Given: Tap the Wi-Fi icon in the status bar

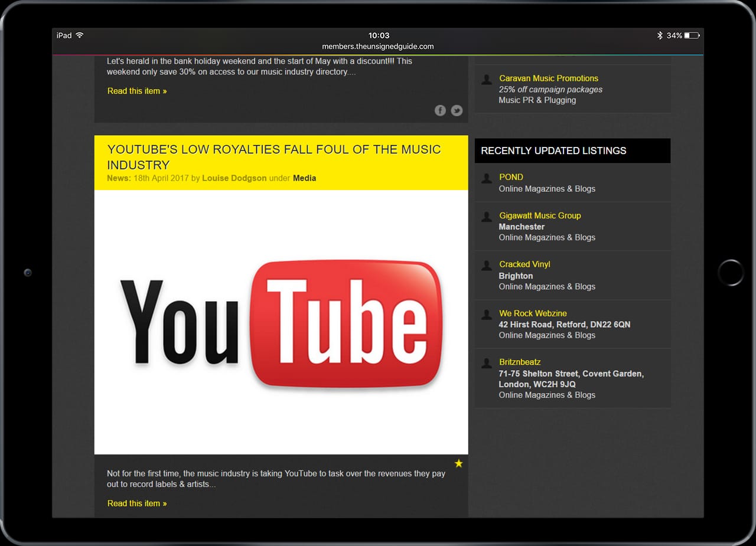Looking at the screenshot, I should pos(80,35).
